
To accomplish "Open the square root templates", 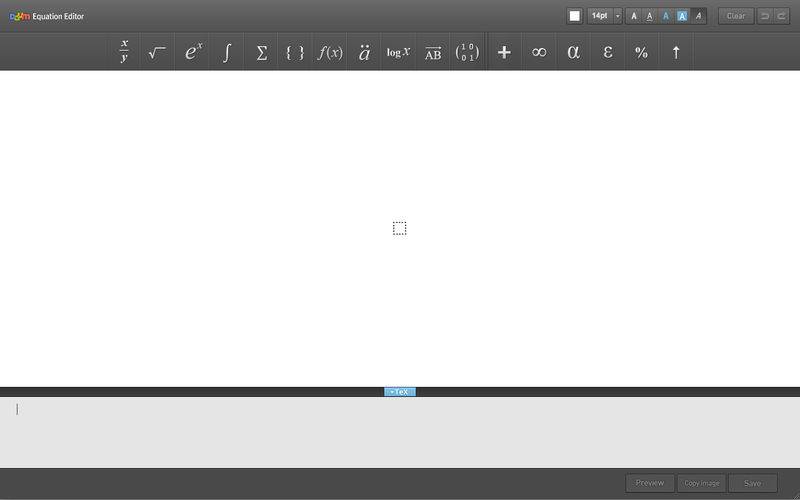I will (157, 52).
